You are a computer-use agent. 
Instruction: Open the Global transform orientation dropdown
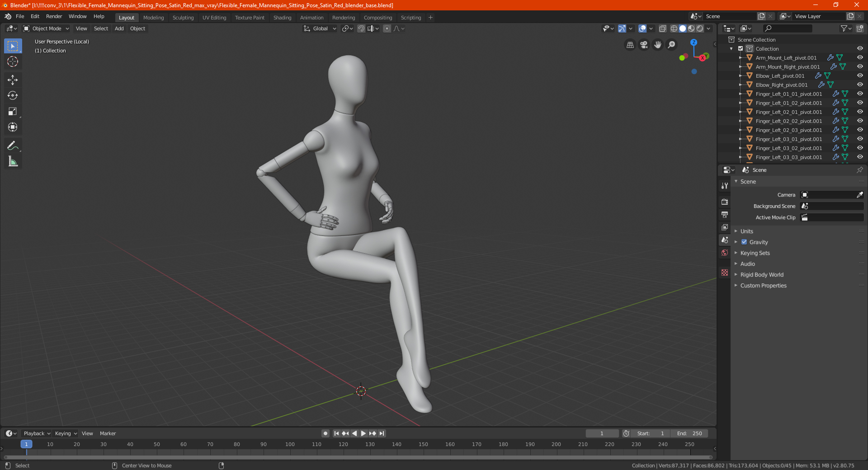[320, 28]
